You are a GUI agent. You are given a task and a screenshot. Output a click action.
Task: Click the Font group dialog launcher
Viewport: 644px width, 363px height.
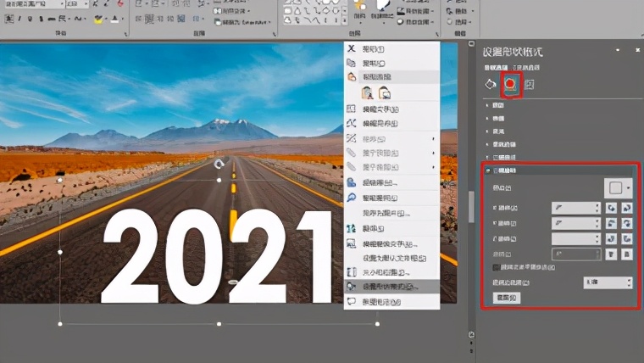click(x=126, y=34)
